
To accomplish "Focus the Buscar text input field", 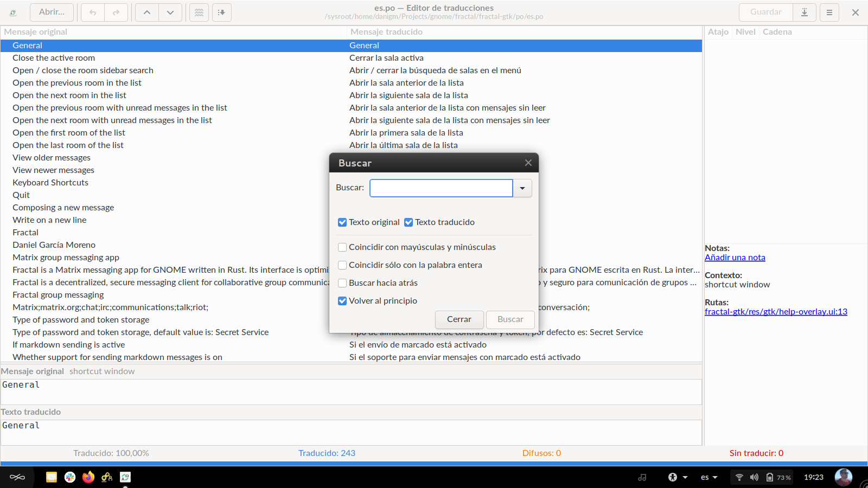I will 441,188.
